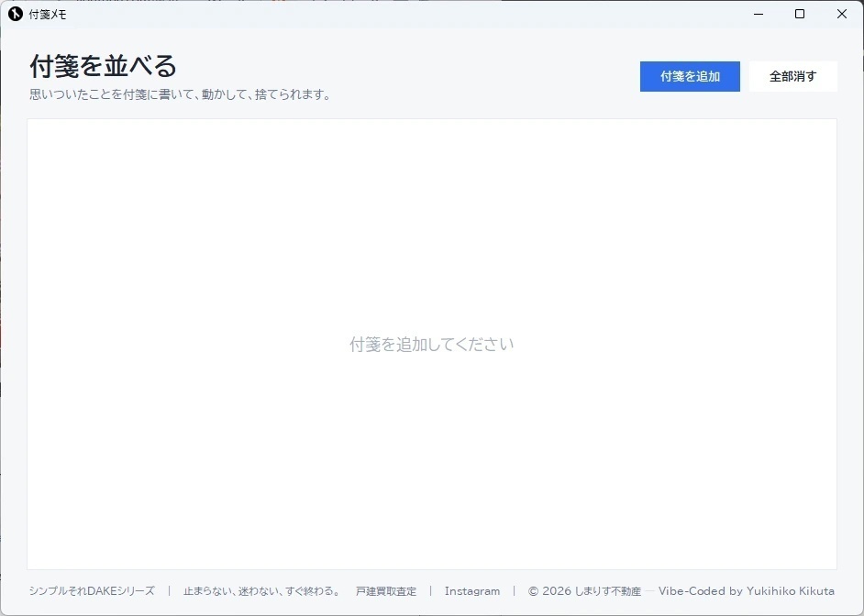The height and width of the screenshot is (616, 864).
Task: Click the 付箋を並べる heading
Action: pyautogui.click(x=103, y=66)
